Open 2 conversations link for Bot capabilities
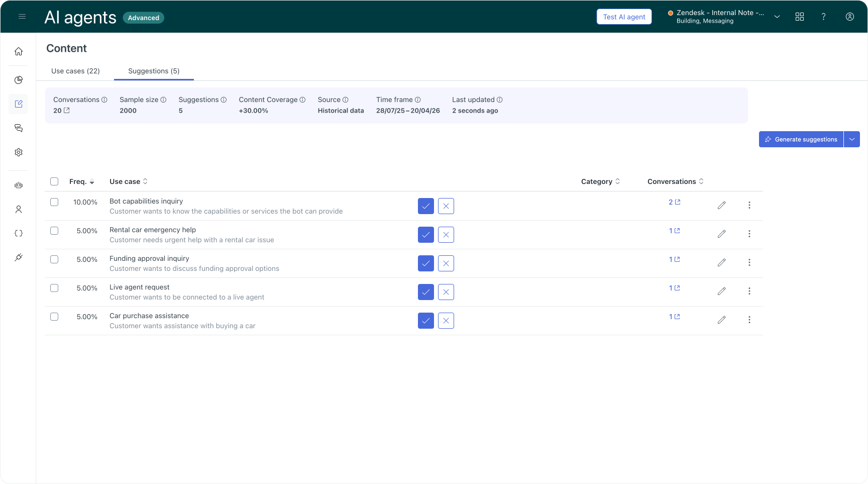The image size is (868, 484). [x=675, y=202]
